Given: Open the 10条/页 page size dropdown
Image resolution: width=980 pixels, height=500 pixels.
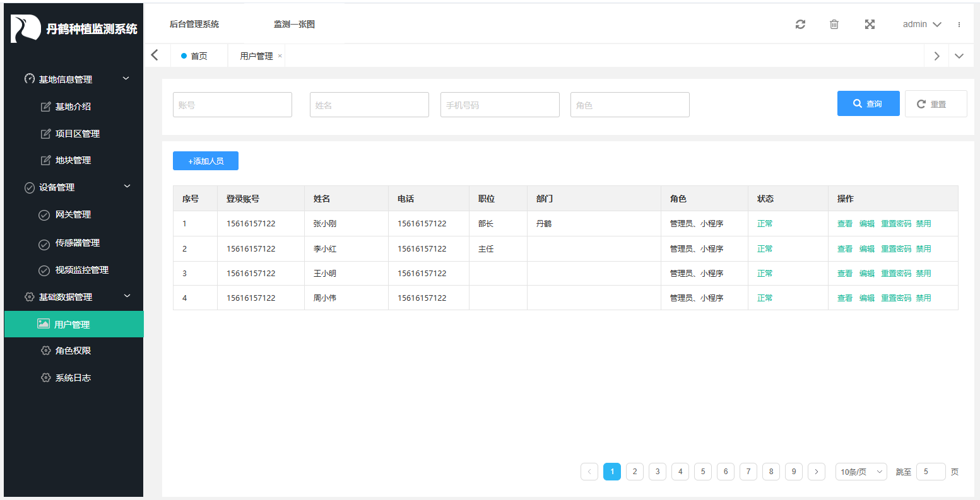Looking at the screenshot, I should 861,472.
